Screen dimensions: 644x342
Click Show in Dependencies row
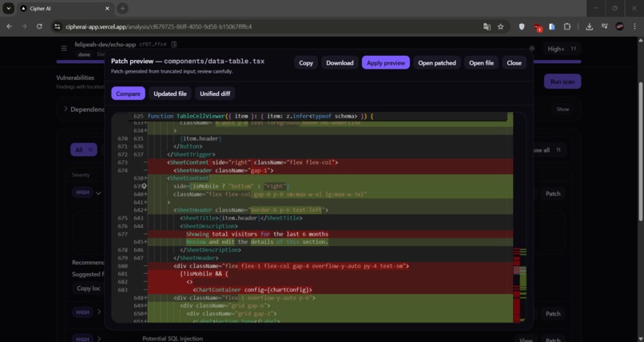pos(563,109)
